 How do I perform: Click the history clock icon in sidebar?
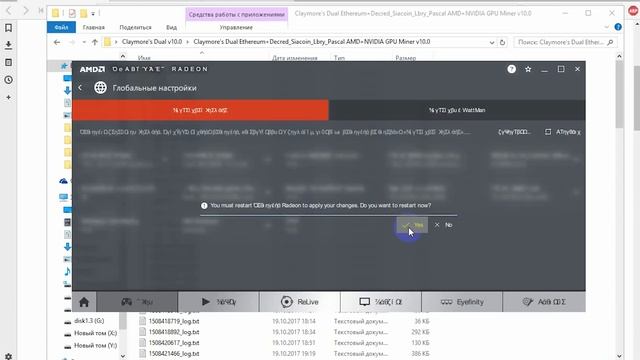tap(8, 80)
